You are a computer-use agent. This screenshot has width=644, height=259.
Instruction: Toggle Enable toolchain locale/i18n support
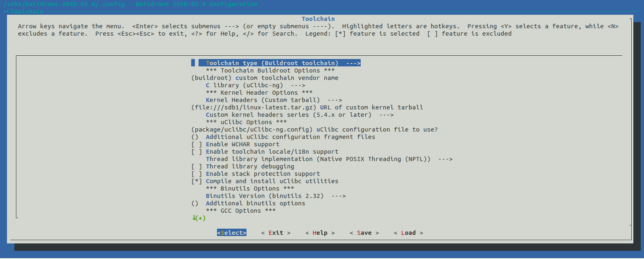click(x=265, y=152)
